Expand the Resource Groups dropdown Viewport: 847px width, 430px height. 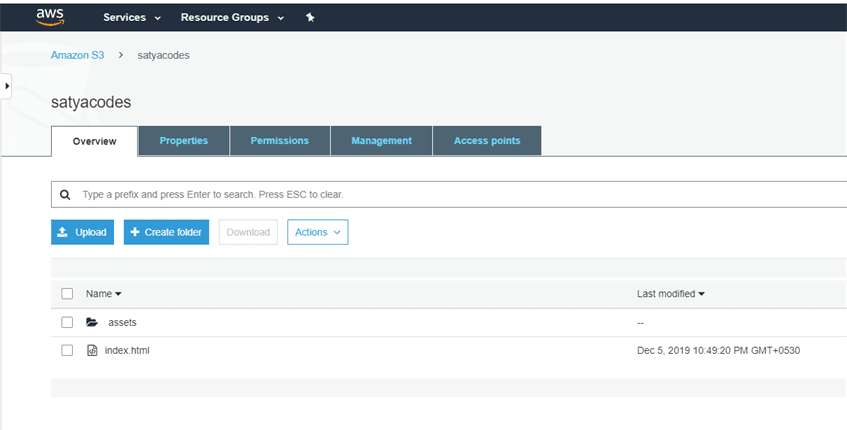(232, 18)
